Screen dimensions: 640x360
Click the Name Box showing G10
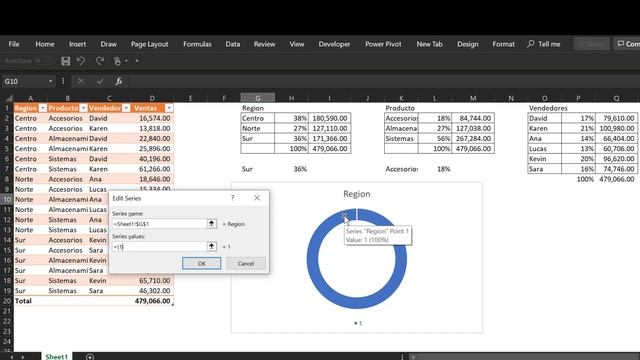tap(24, 81)
